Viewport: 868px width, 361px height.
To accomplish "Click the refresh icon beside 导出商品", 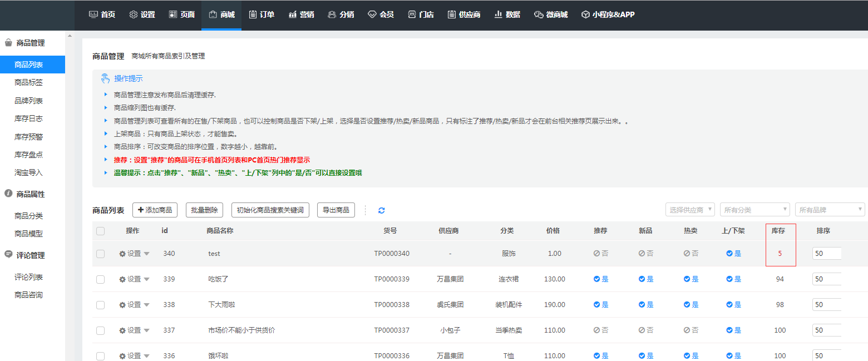I will point(381,210).
